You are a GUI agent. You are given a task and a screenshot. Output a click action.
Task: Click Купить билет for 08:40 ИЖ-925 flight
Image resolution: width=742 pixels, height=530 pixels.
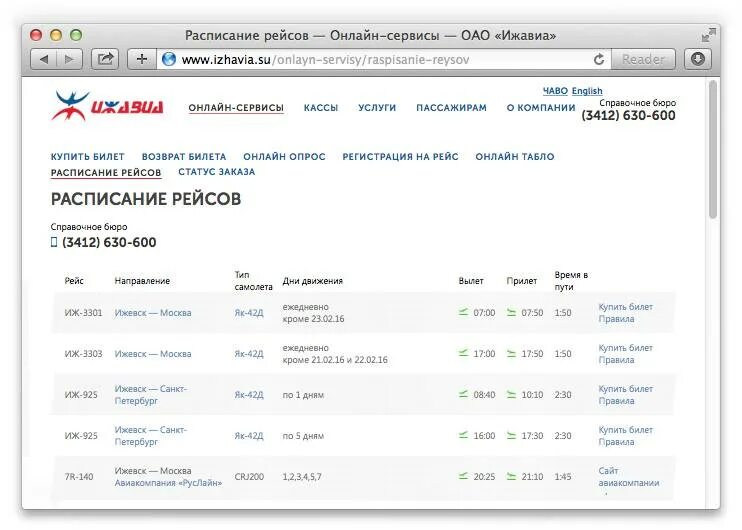point(626,389)
